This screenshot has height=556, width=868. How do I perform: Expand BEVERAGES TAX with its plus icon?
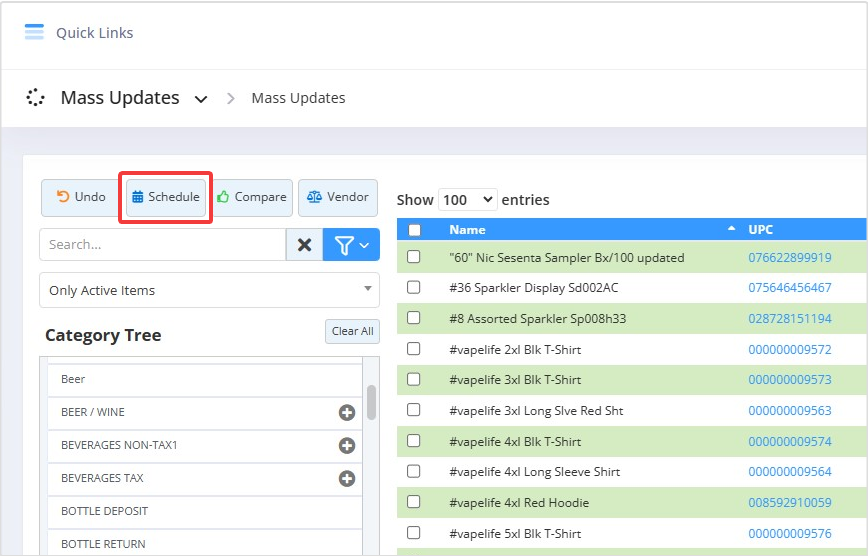click(347, 478)
